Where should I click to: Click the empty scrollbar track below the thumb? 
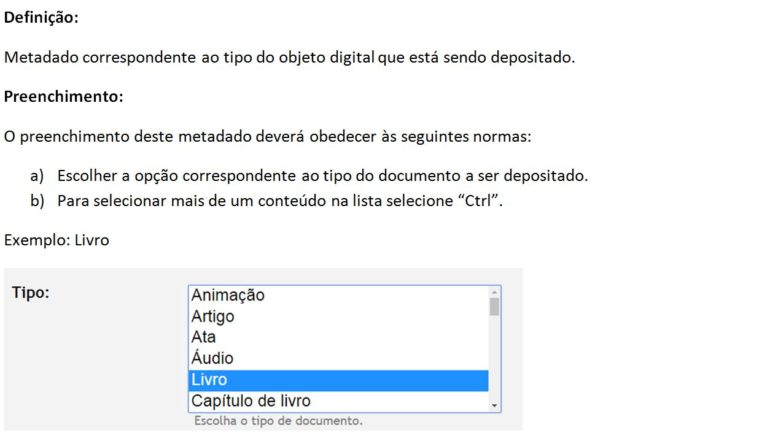point(495,358)
